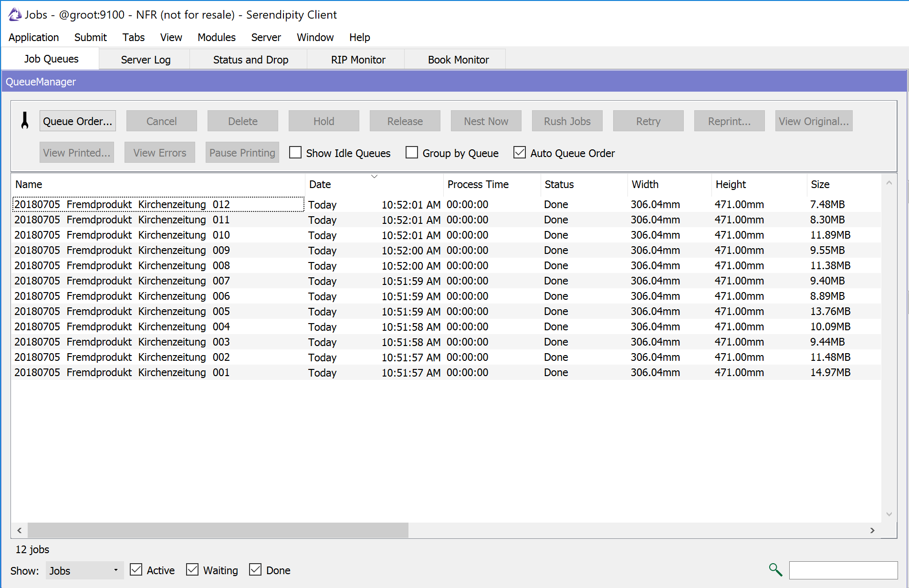Open the Window menu
909x588 pixels.
point(315,37)
